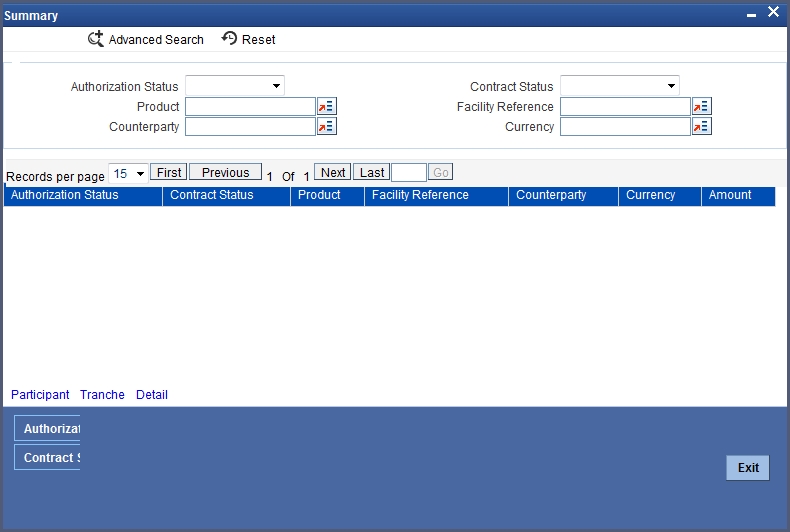Open the Participant link
The height and width of the screenshot is (532, 790).
click(x=40, y=394)
